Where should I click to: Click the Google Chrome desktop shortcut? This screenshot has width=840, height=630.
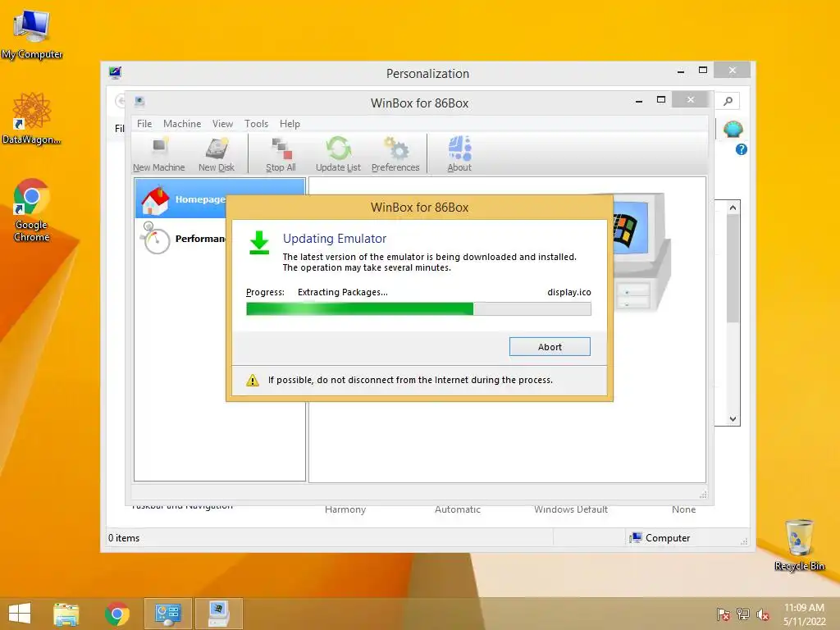(32, 209)
